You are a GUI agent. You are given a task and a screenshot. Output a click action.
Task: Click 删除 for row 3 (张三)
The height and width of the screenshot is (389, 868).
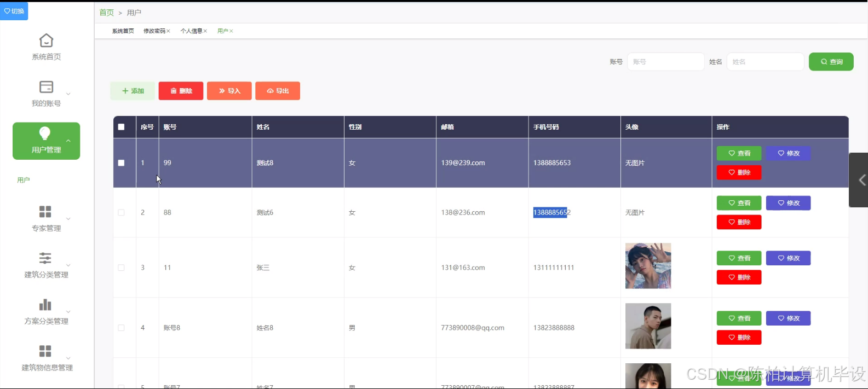pos(739,277)
